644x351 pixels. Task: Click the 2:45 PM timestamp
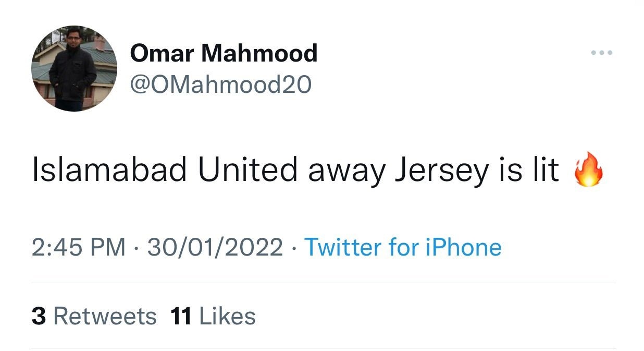coord(79,247)
